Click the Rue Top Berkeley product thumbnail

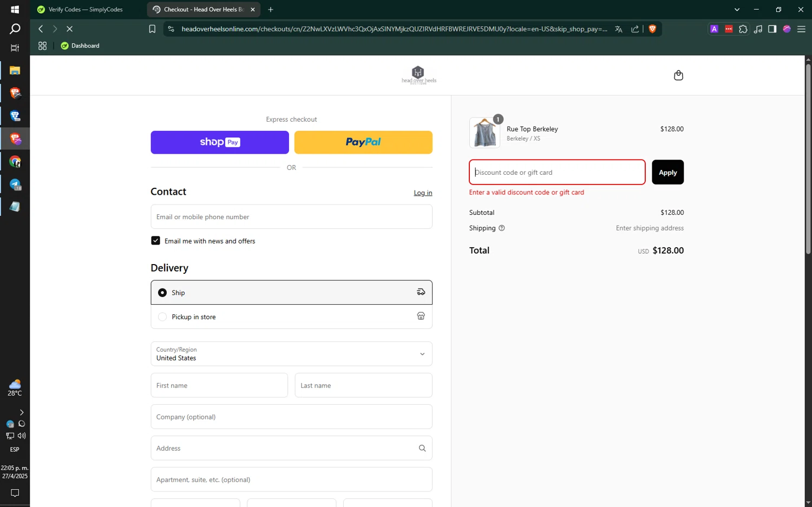click(484, 133)
